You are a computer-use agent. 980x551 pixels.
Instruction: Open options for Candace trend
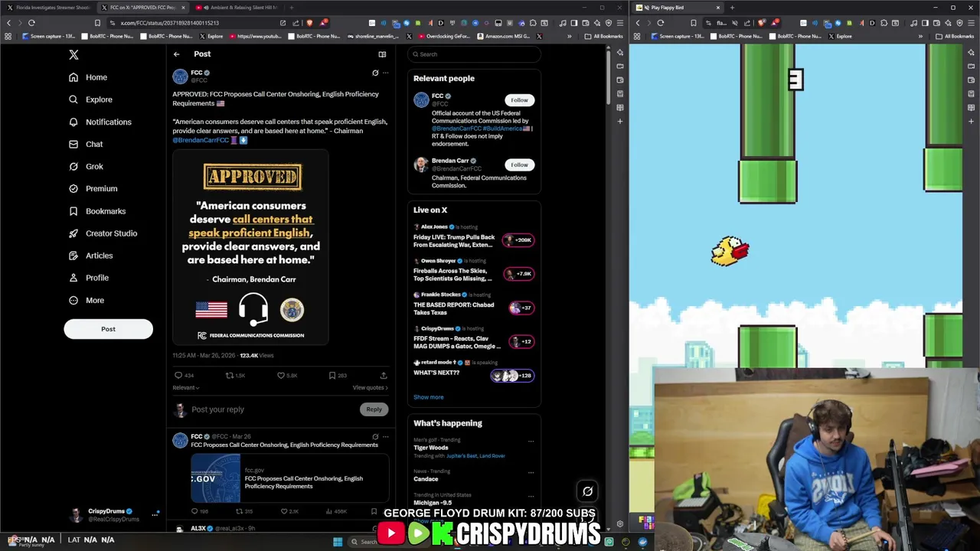pyautogui.click(x=531, y=472)
